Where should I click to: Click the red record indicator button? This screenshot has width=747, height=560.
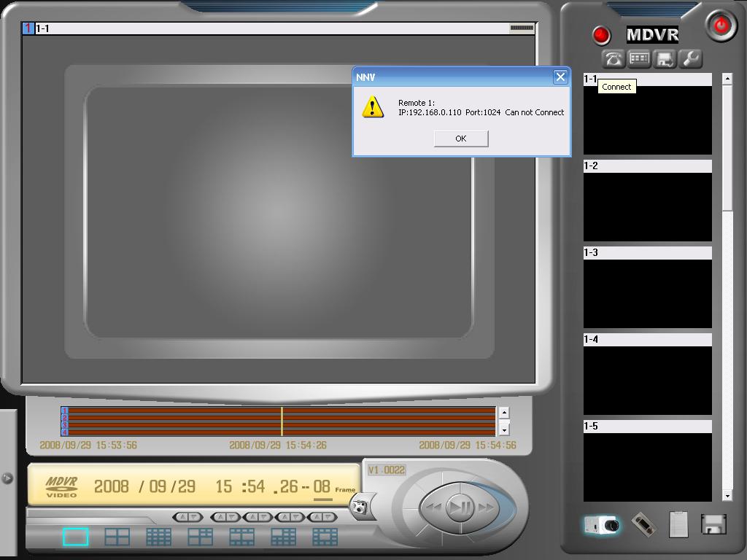pyautogui.click(x=601, y=34)
